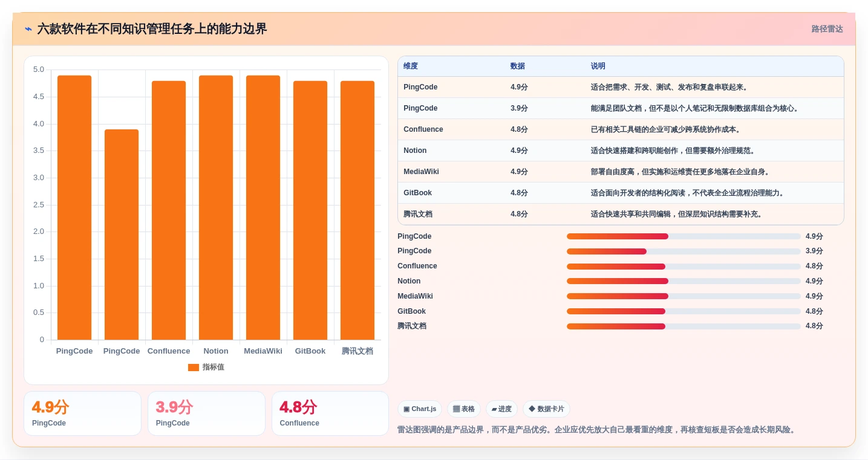The image size is (868, 460).
Task: Click the Confluence progress bar
Action: [684, 267]
